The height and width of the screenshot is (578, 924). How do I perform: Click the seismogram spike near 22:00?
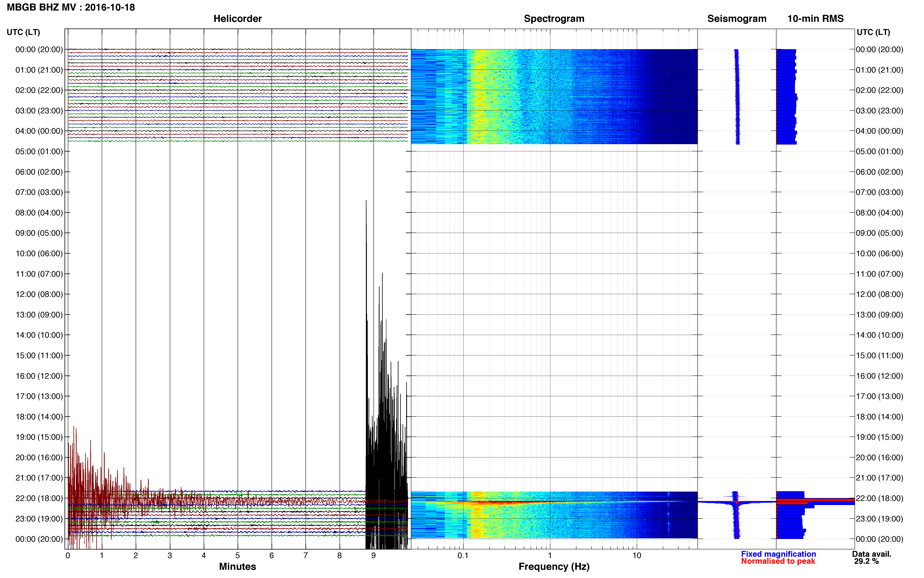[x=736, y=502]
